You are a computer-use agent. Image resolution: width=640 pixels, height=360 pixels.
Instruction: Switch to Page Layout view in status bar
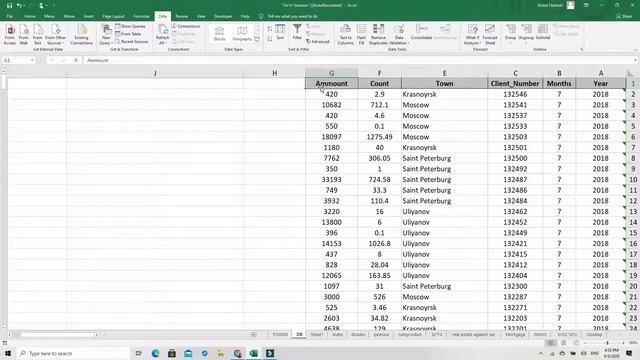pos(564,343)
